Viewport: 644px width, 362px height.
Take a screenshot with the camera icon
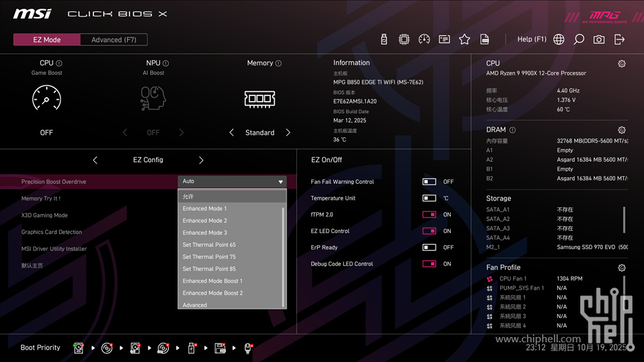599,39
